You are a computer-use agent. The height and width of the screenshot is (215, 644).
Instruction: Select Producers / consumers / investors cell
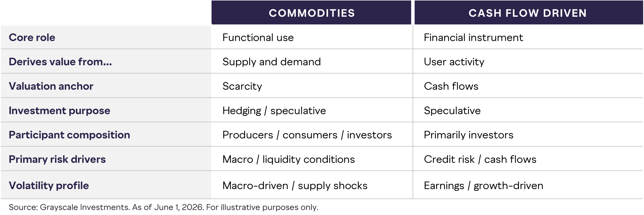tap(307, 135)
